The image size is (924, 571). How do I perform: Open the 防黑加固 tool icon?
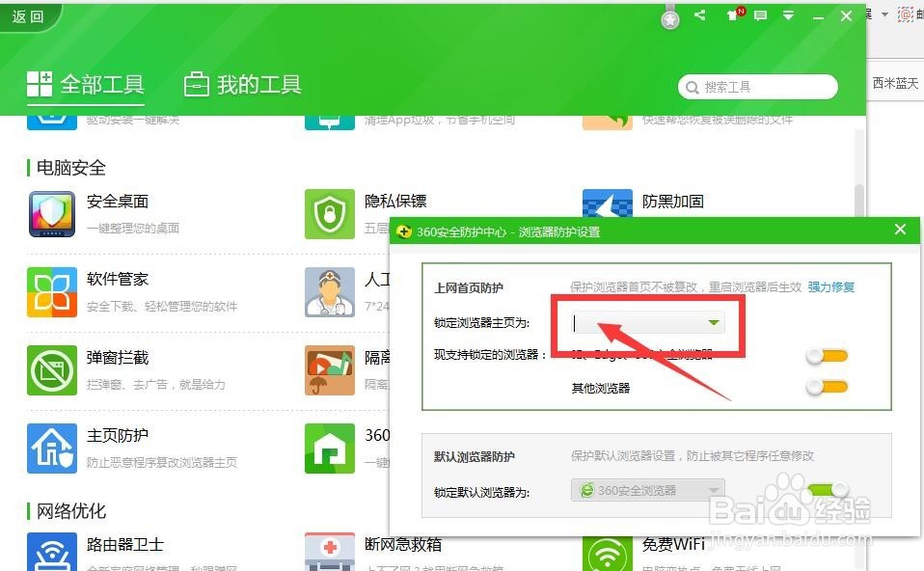[x=608, y=204]
